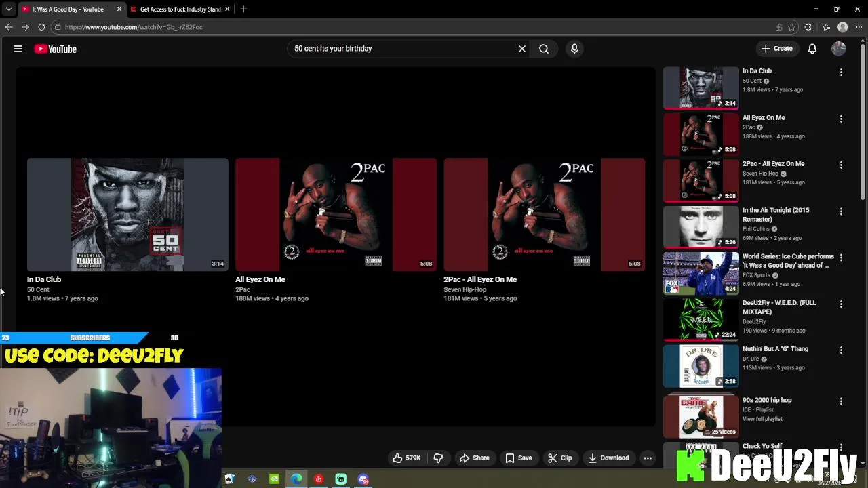This screenshot has width=868, height=488.
Task: Open the Favorites list icon
Action: pyautogui.click(x=826, y=27)
